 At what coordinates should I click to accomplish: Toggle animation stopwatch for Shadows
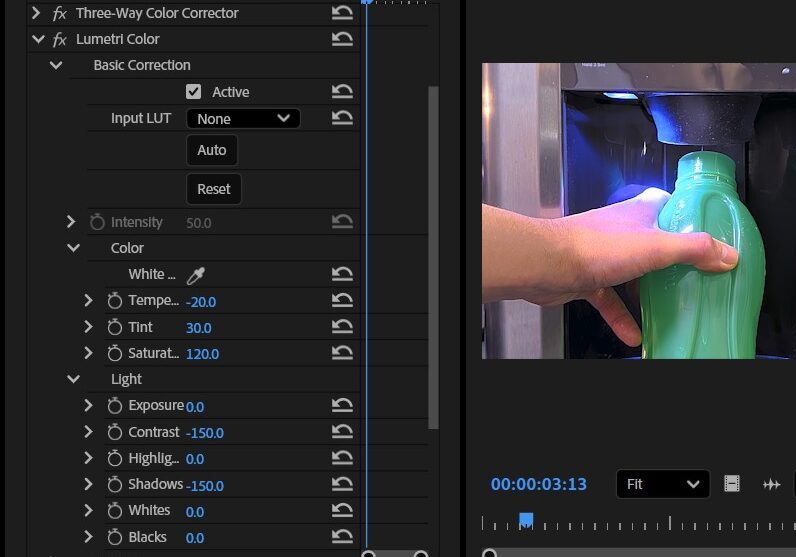(x=115, y=484)
